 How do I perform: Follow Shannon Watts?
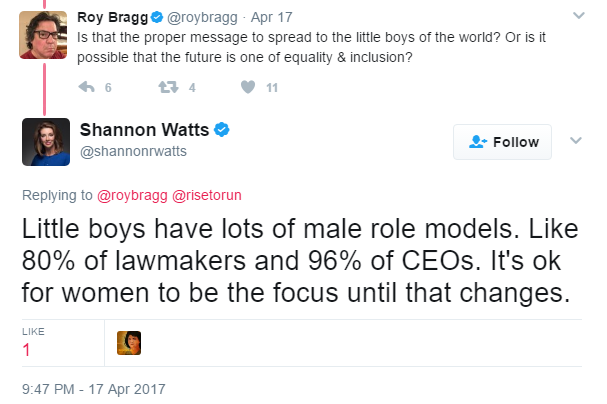(502, 142)
